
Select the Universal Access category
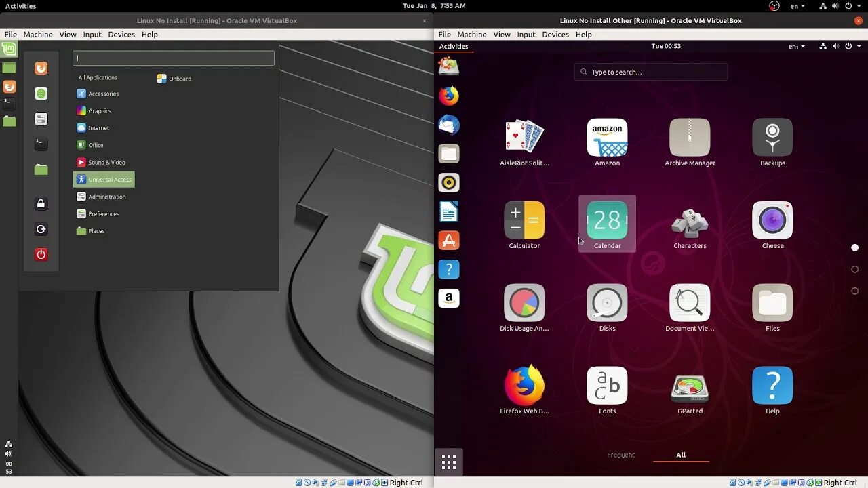click(x=104, y=179)
